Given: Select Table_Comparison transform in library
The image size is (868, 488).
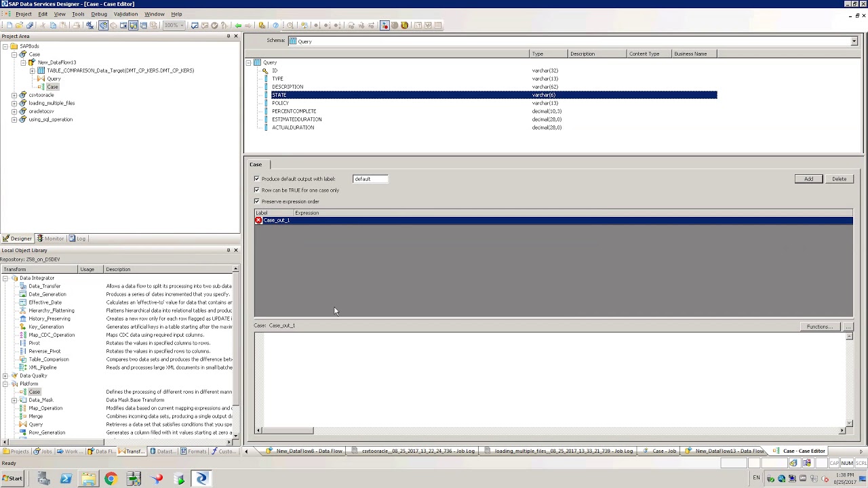Looking at the screenshot, I should pos(48,359).
